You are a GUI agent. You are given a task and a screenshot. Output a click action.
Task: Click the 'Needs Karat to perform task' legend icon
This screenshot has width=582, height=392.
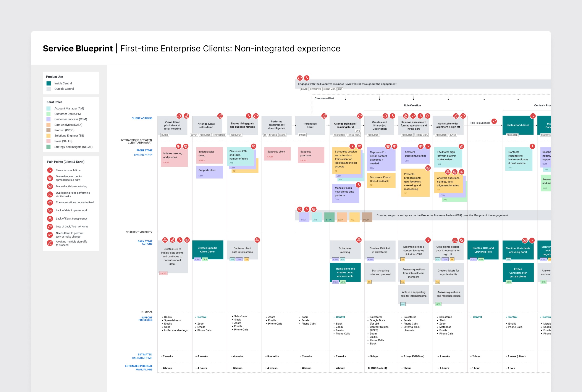[x=50, y=235]
